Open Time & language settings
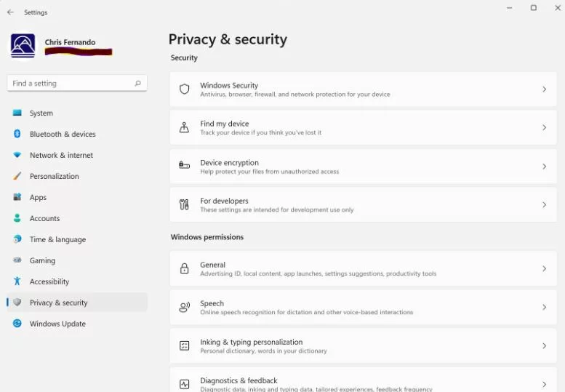 click(x=77, y=239)
